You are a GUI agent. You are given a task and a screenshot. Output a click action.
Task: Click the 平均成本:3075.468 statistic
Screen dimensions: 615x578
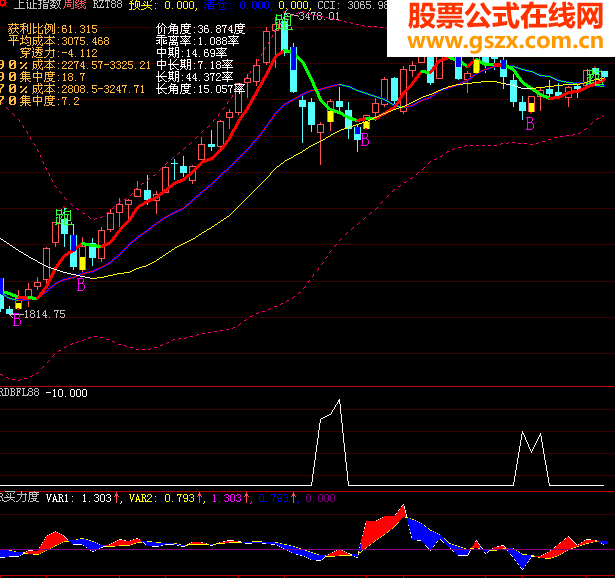[58, 41]
